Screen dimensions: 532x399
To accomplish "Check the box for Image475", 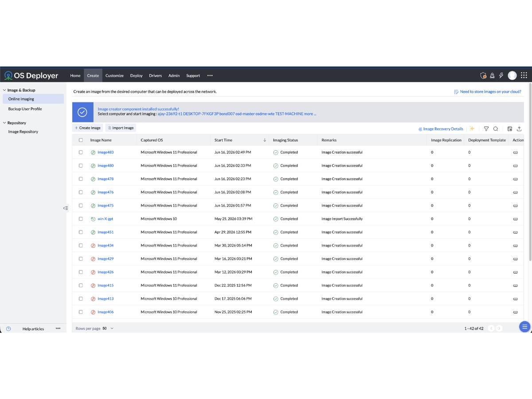I will click(x=81, y=205).
